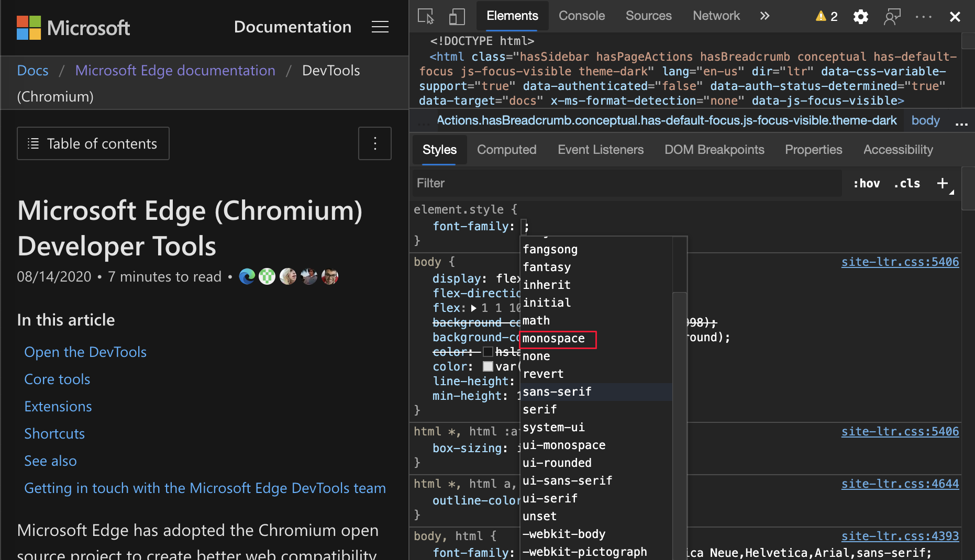975x560 pixels.
Task: Open the hidden panels chevron menu
Action: 765,16
